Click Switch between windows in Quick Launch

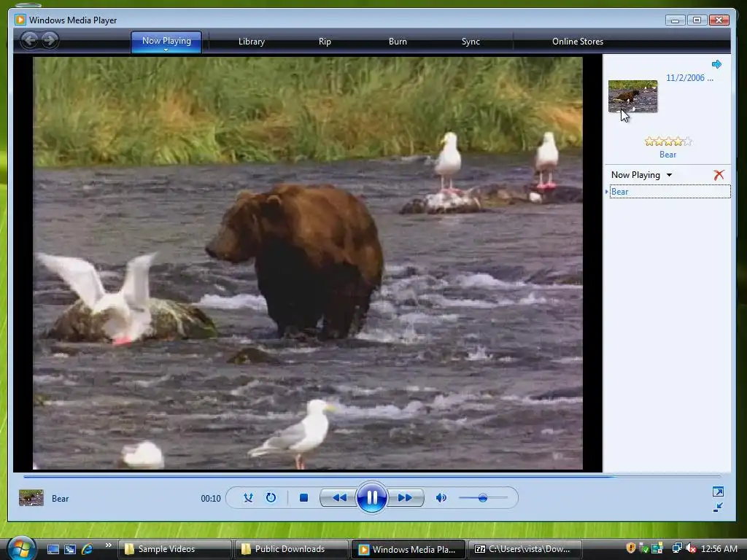70,549
